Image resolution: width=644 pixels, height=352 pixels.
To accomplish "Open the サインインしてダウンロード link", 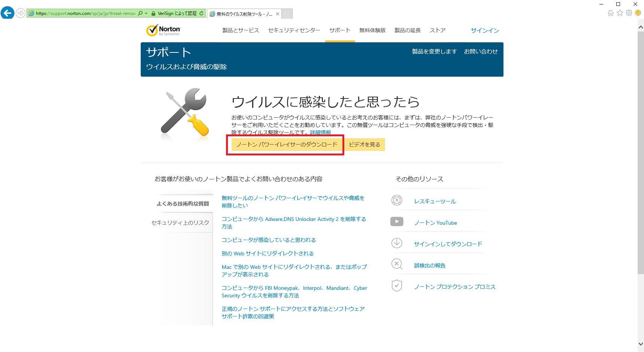I will (x=448, y=244).
